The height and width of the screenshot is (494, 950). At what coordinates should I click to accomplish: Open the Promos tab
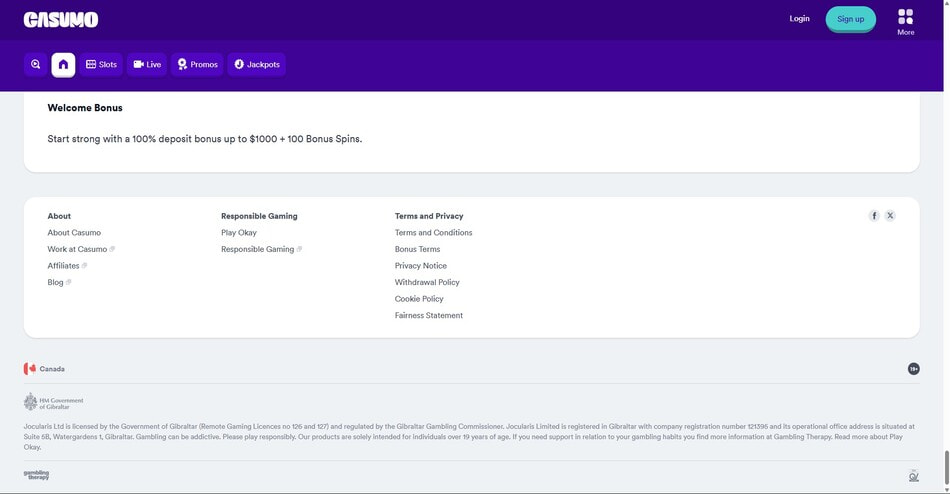pos(198,64)
